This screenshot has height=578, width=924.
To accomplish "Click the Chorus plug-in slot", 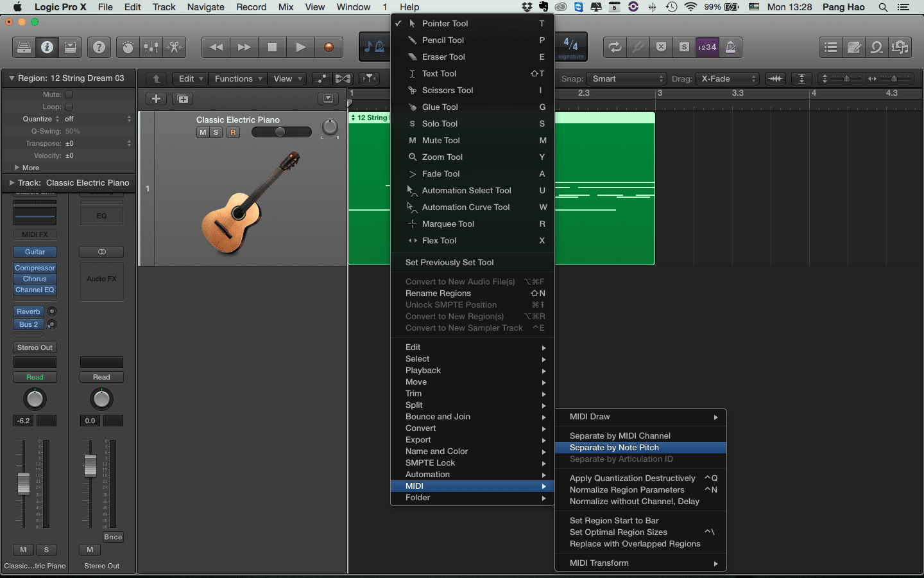I will click(35, 279).
